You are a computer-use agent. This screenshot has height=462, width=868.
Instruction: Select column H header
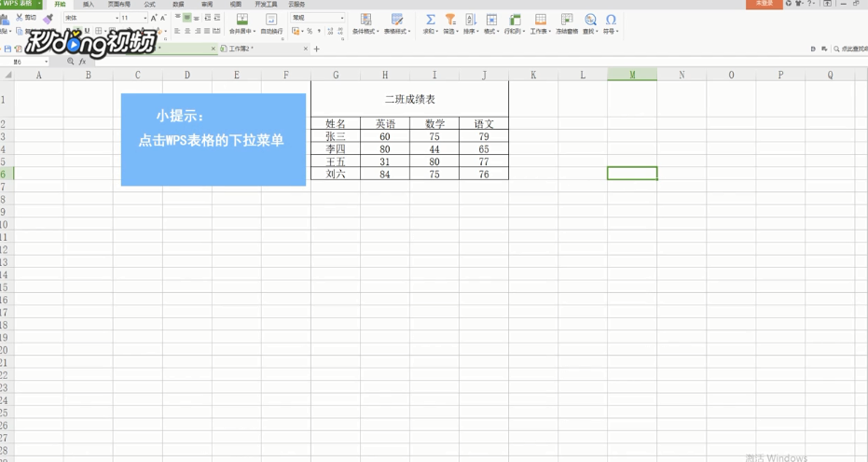coord(385,75)
